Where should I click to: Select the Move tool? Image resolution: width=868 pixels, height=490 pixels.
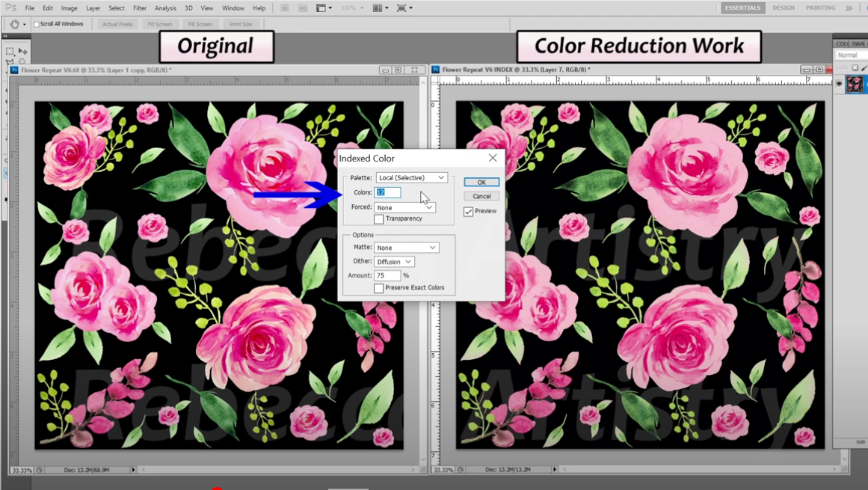[x=22, y=51]
